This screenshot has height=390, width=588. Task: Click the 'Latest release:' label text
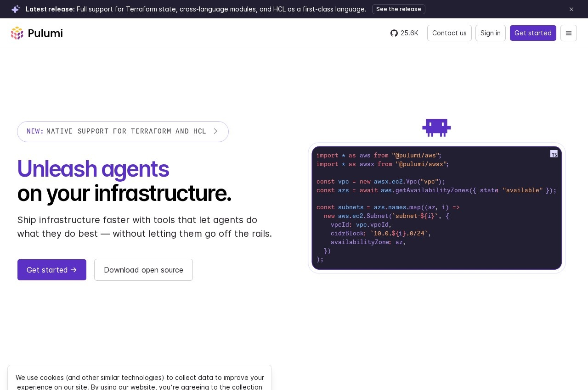point(50,9)
